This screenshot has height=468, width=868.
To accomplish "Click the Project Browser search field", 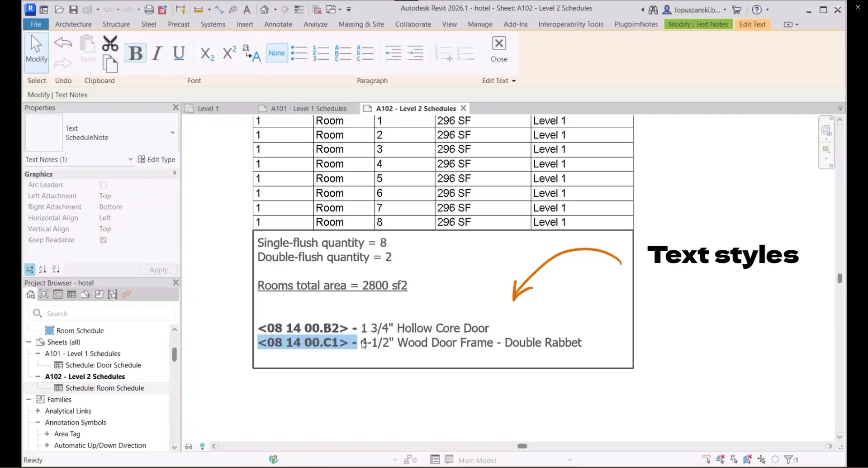I will click(x=102, y=313).
